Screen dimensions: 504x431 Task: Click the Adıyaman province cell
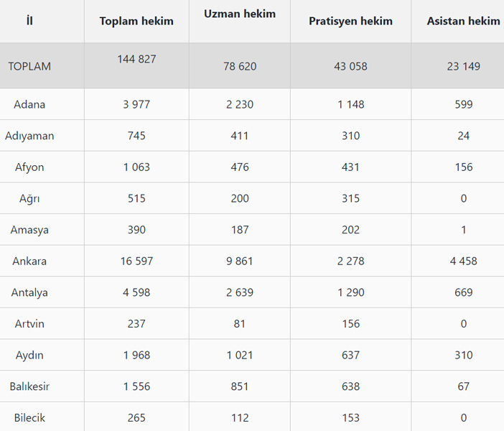[x=29, y=136]
